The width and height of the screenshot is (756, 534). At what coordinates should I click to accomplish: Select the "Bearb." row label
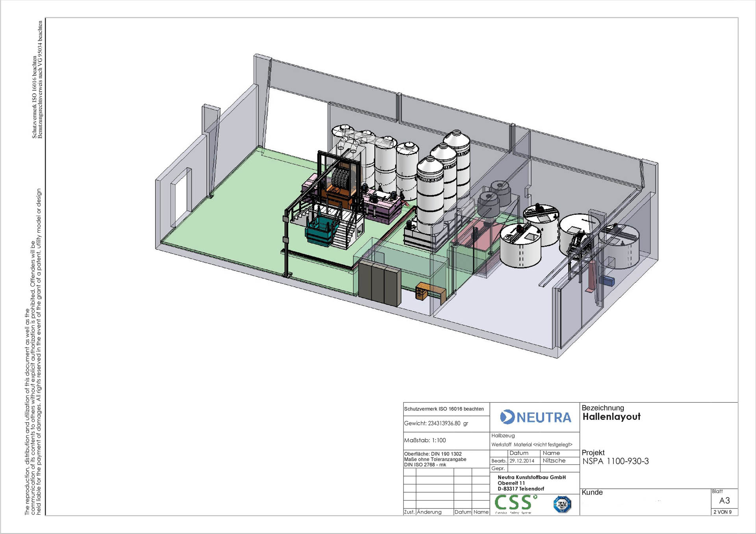pyautogui.click(x=498, y=461)
